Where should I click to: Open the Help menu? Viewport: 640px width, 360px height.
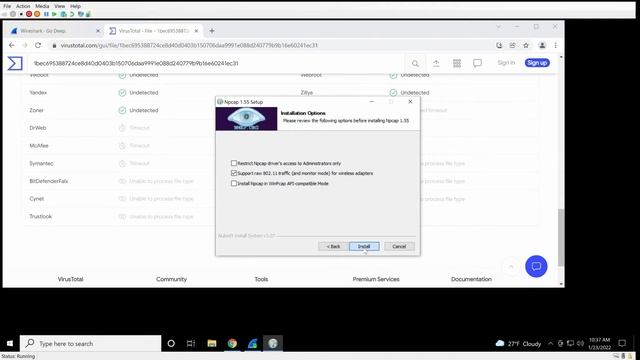point(75,6)
